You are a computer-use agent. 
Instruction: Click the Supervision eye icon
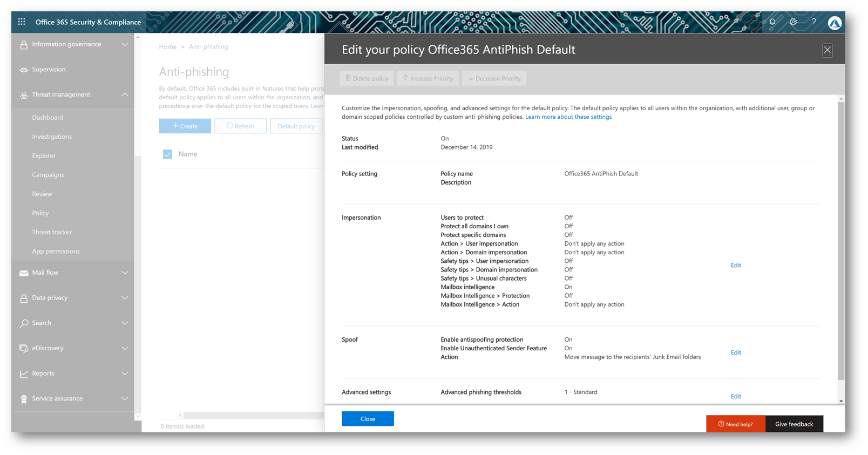pyautogui.click(x=24, y=70)
